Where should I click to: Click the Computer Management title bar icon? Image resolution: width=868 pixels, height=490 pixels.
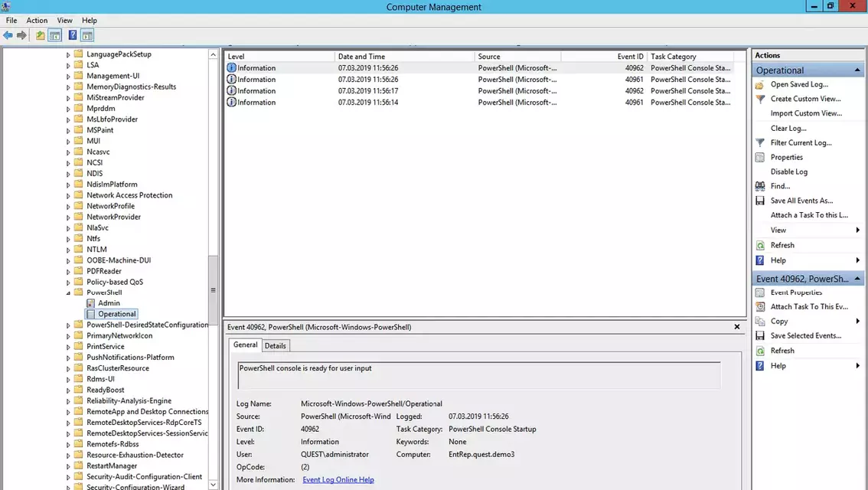pos(6,7)
